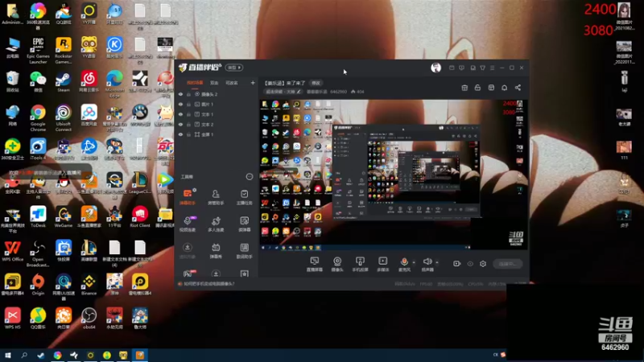The height and width of the screenshot is (362, 644).
Task: Open Ubisoft Connect desktop shortcut
Action: pyautogui.click(x=64, y=118)
